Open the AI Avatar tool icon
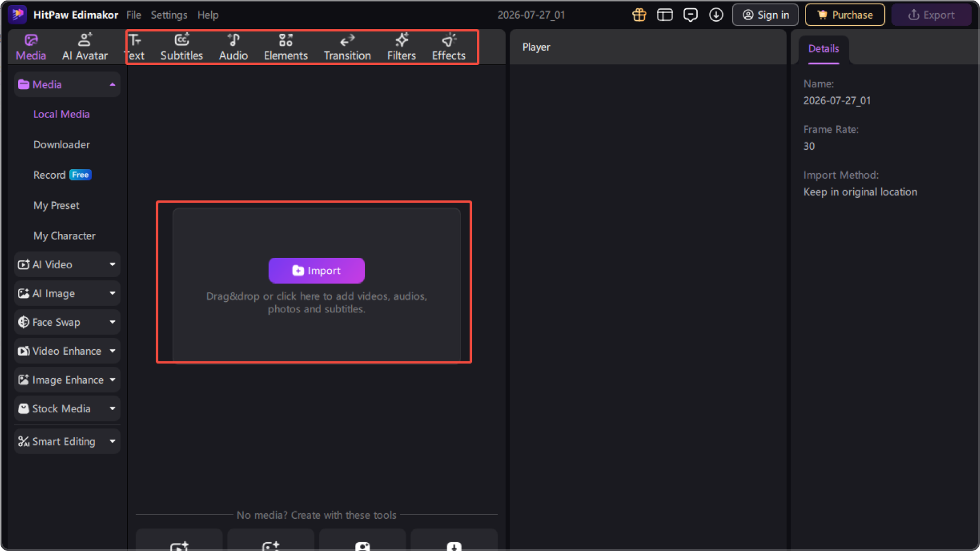980x551 pixels. click(85, 40)
